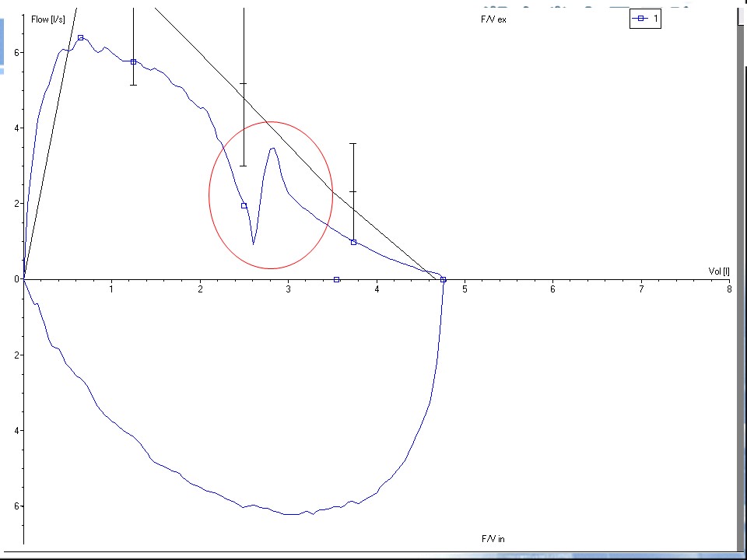The image size is (747, 560).
Task: Select the end-of-expiration marker near volume 4.75
Action: (x=443, y=279)
